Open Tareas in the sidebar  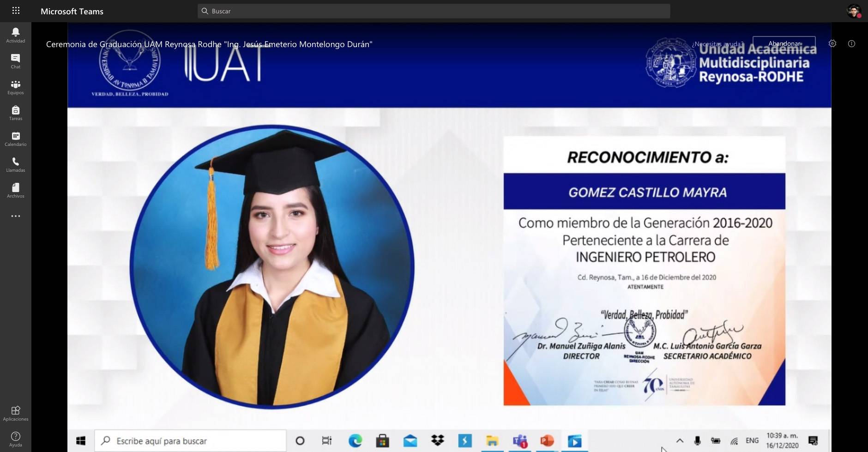tap(15, 112)
